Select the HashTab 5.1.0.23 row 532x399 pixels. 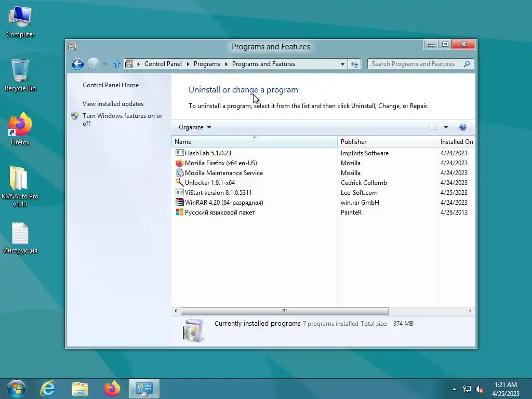pyautogui.click(x=323, y=153)
